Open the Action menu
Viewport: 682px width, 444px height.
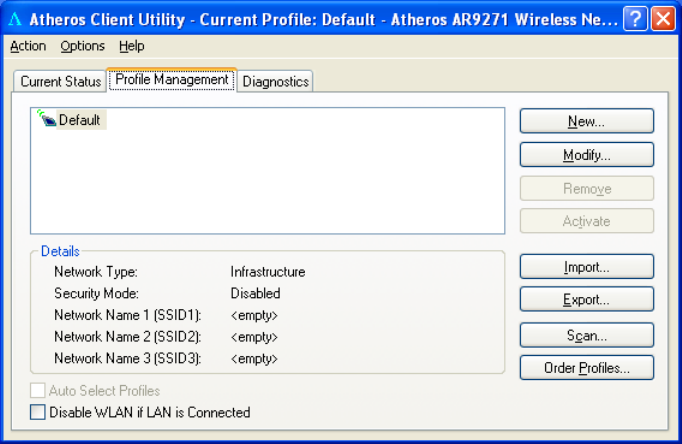[28, 46]
